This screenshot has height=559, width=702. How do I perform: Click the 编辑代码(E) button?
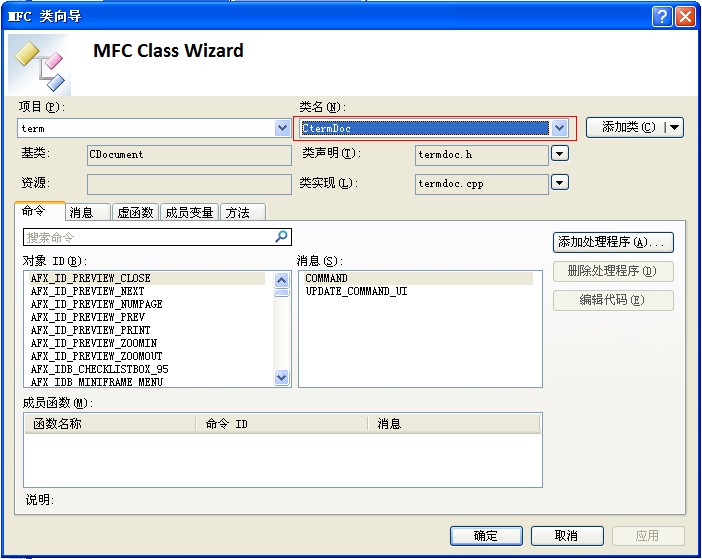pyautogui.click(x=613, y=300)
